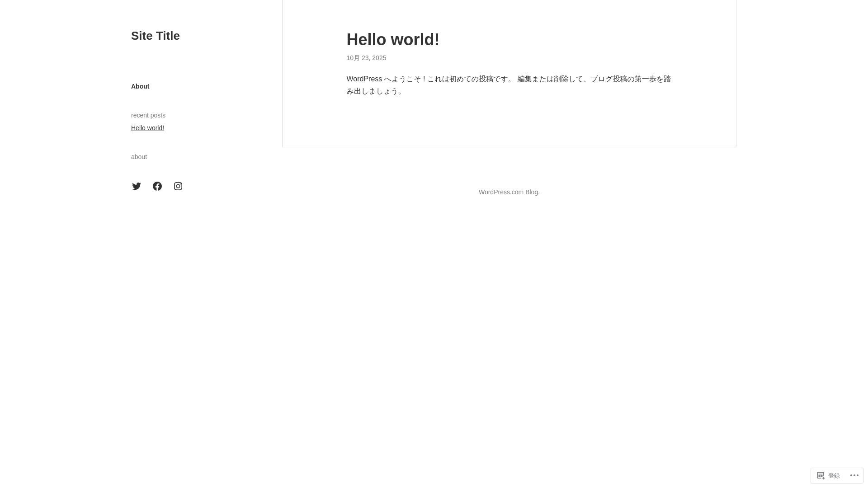Image resolution: width=868 pixels, height=488 pixels.
Task: Open the Twitter social link icon
Action: coord(137,186)
